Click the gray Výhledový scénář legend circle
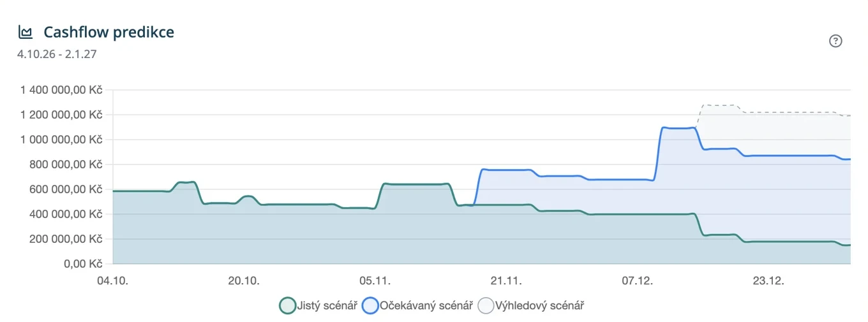 coord(486,306)
